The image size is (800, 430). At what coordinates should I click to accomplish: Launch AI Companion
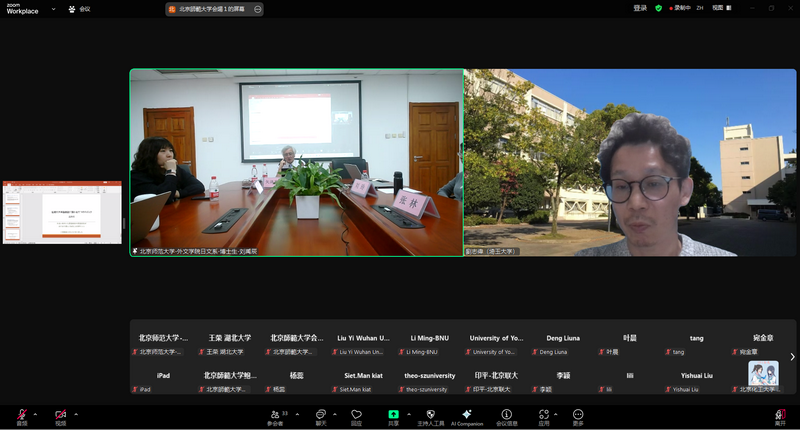(466, 415)
